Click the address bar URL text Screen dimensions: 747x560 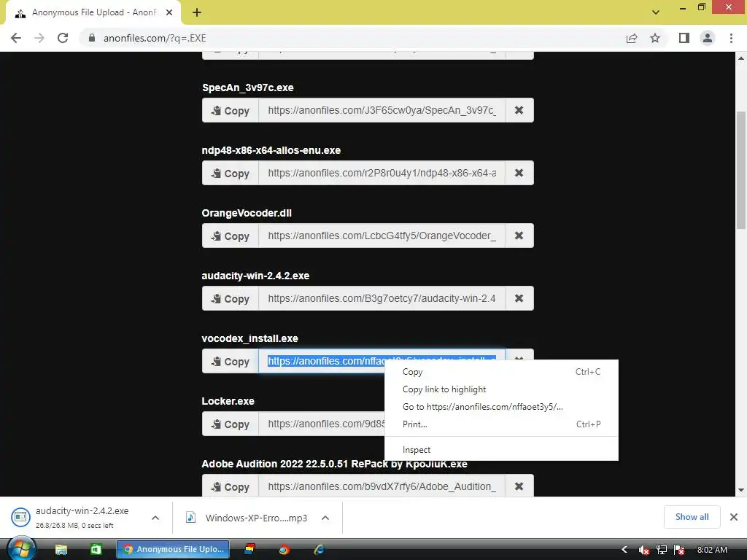pyautogui.click(x=155, y=38)
